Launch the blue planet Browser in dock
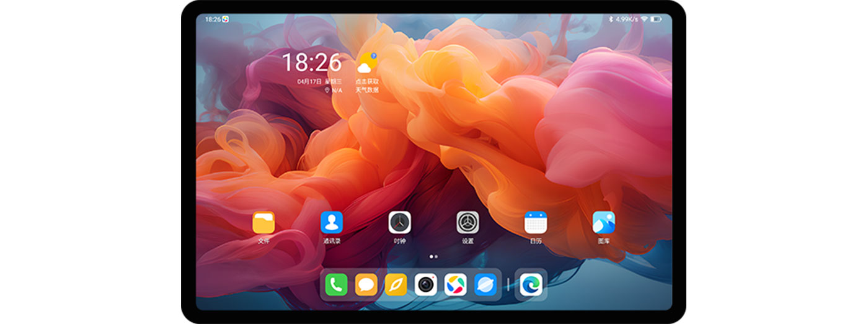The image size is (868, 324). pyautogui.click(x=485, y=285)
